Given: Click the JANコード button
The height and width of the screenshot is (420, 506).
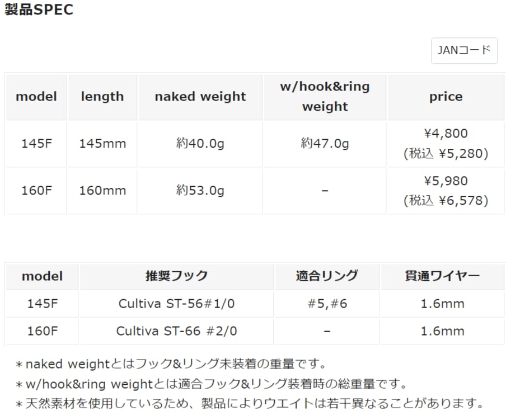Looking at the screenshot, I should tap(464, 50).
